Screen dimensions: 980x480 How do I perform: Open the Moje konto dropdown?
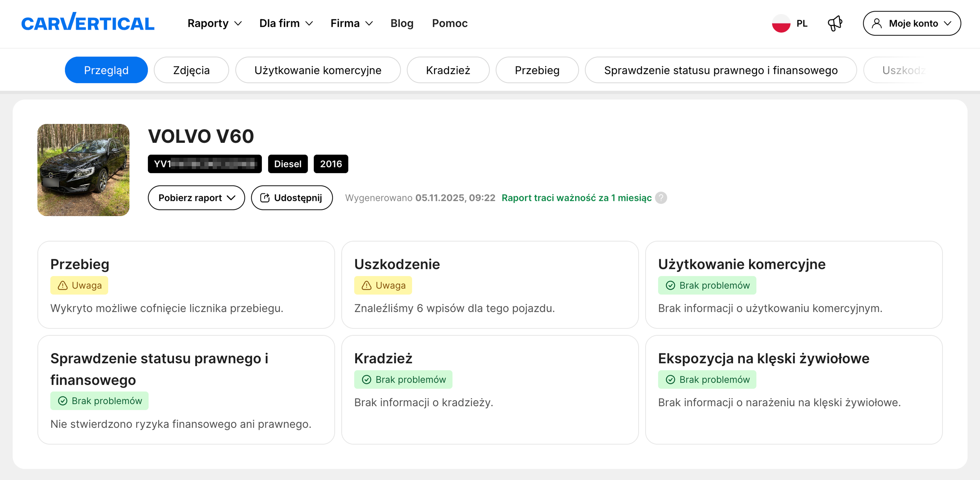tap(912, 23)
